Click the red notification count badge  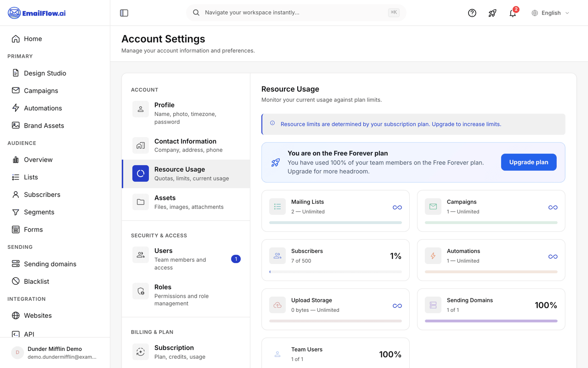tap(516, 9)
